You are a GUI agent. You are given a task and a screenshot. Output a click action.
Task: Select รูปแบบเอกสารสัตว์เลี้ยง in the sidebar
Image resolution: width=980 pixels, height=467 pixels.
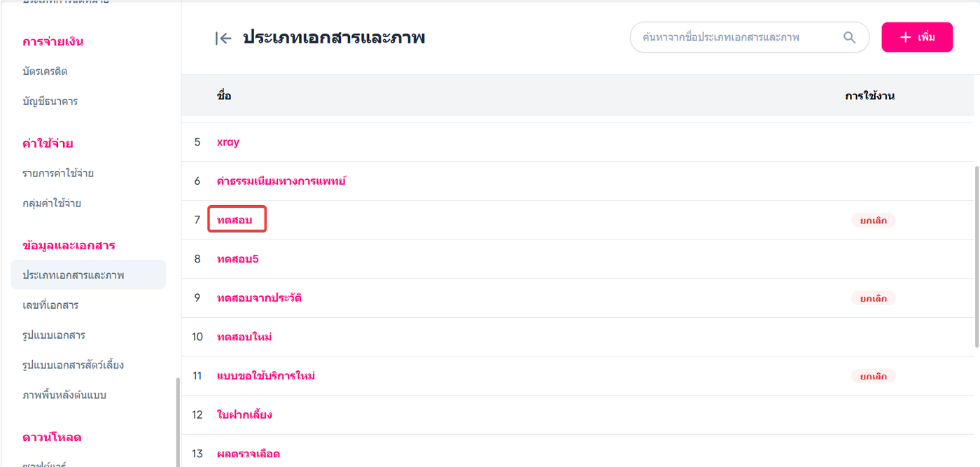[x=73, y=365]
